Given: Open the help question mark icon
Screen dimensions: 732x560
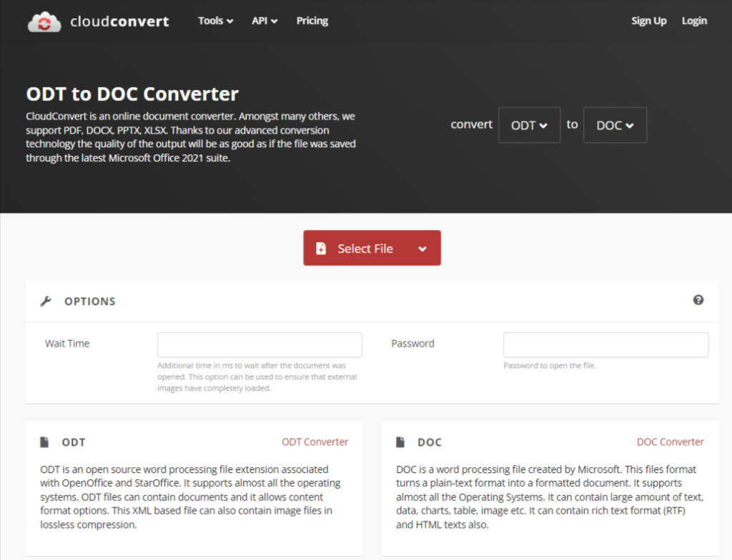Looking at the screenshot, I should pyautogui.click(x=699, y=301).
